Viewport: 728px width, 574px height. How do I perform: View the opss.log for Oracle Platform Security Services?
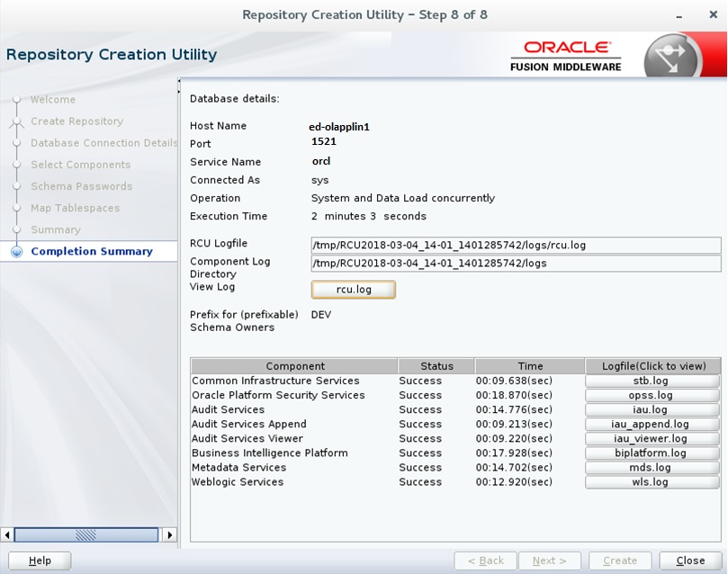coord(651,394)
